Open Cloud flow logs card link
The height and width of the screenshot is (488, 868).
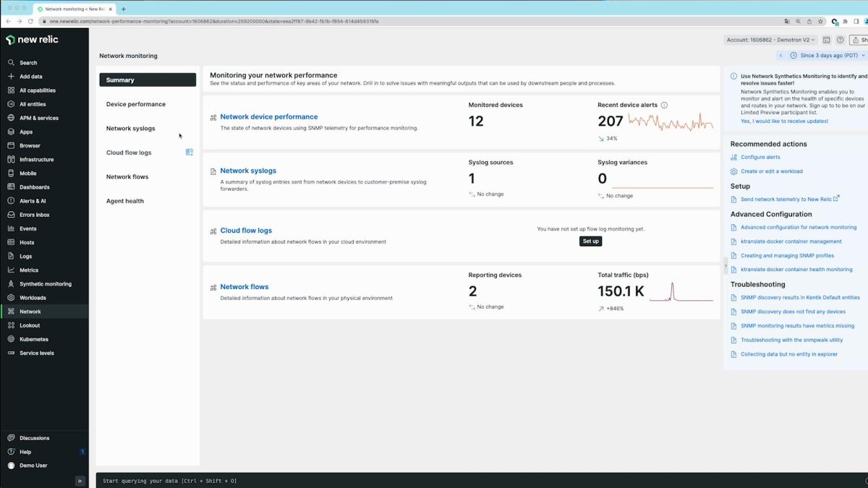click(246, 231)
